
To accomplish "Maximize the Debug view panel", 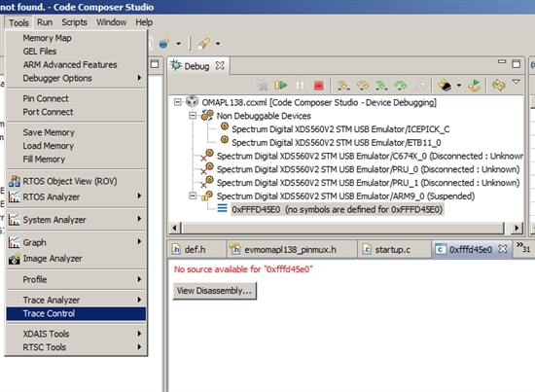I will click(516, 63).
